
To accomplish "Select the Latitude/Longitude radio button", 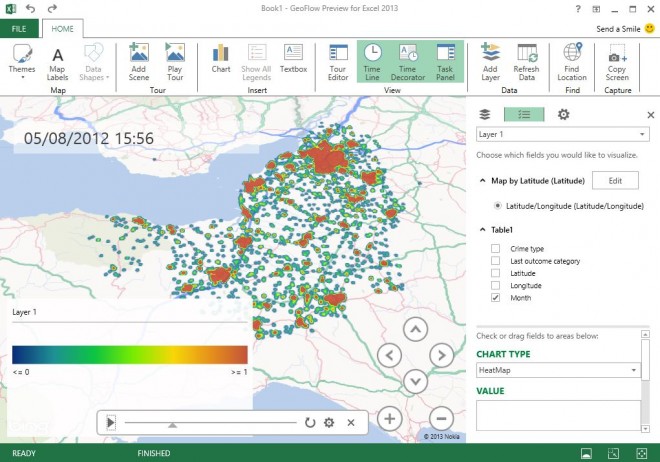I will tap(498, 206).
